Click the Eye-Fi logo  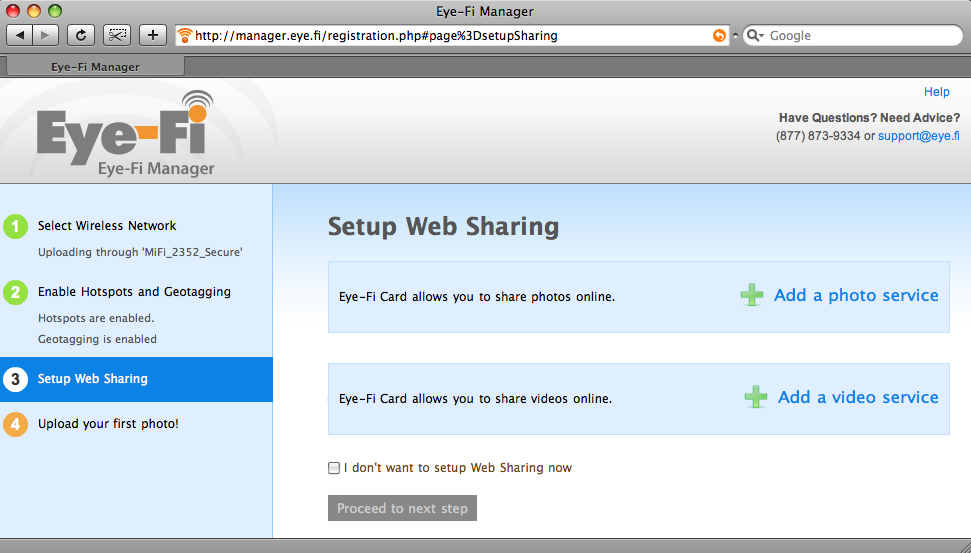[x=126, y=133]
